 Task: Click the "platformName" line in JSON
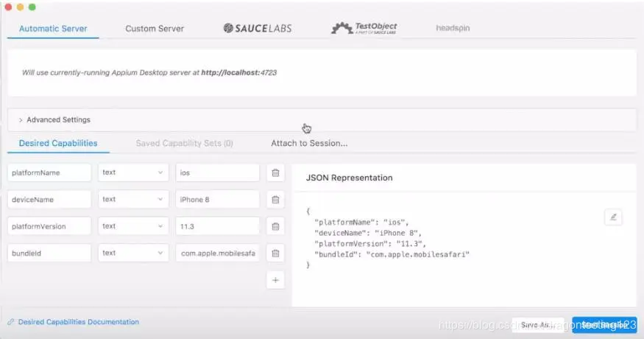click(361, 222)
